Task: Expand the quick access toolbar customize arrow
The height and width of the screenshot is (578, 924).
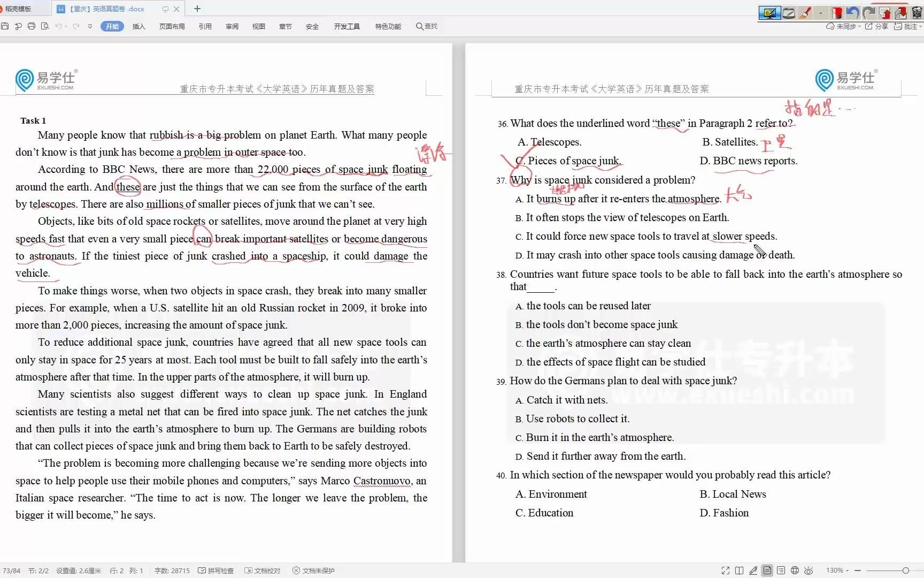Action: 90,26
